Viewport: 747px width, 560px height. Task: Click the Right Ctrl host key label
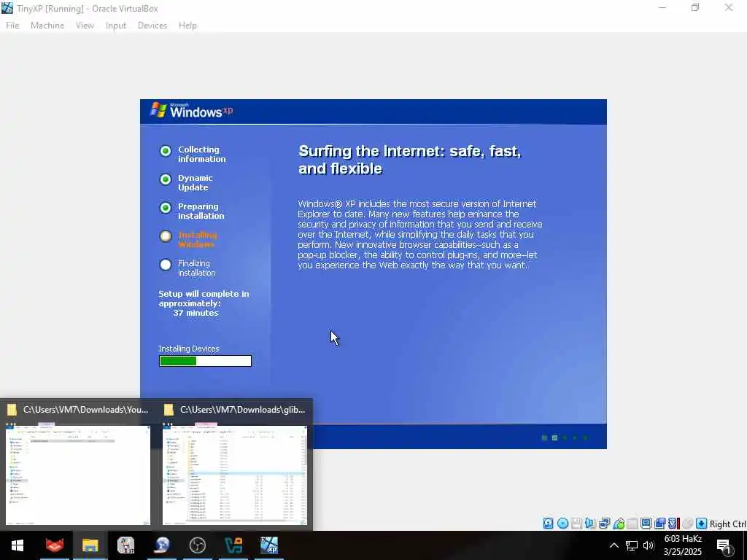point(727,524)
